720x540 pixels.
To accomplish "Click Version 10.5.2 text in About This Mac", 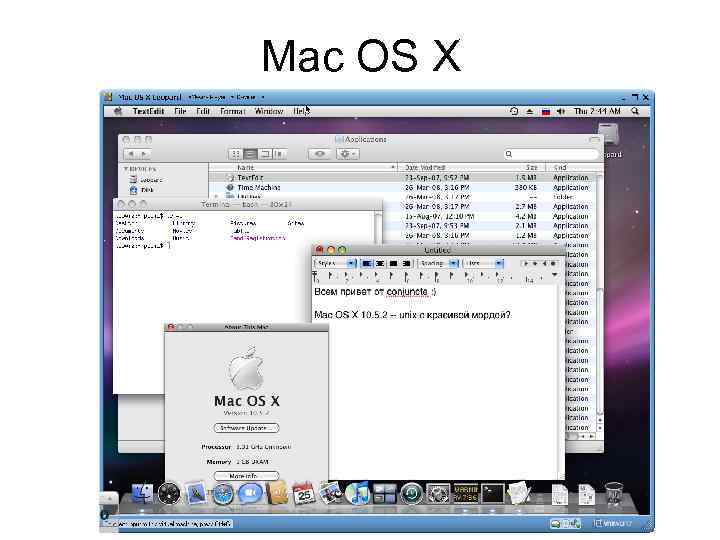I will 247,413.
